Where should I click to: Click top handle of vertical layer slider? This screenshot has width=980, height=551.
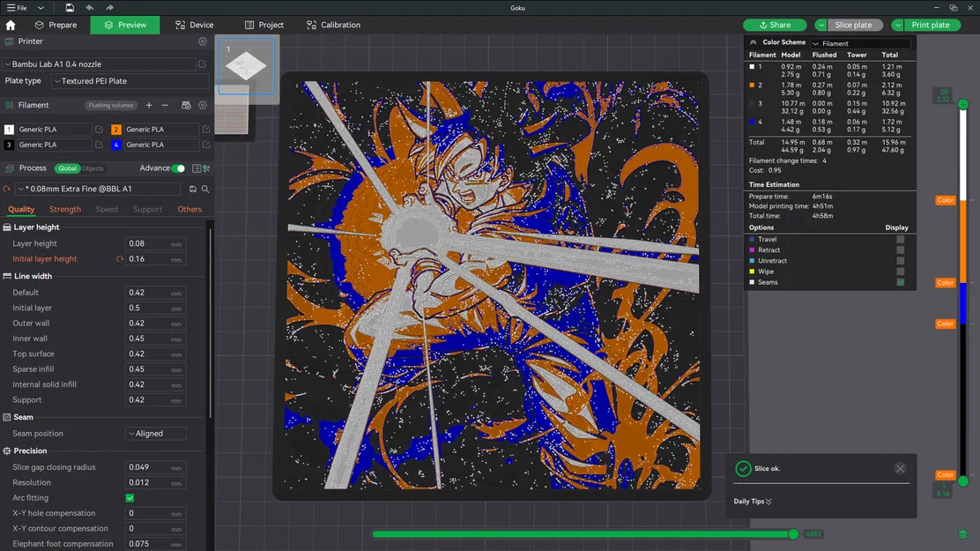point(963,104)
